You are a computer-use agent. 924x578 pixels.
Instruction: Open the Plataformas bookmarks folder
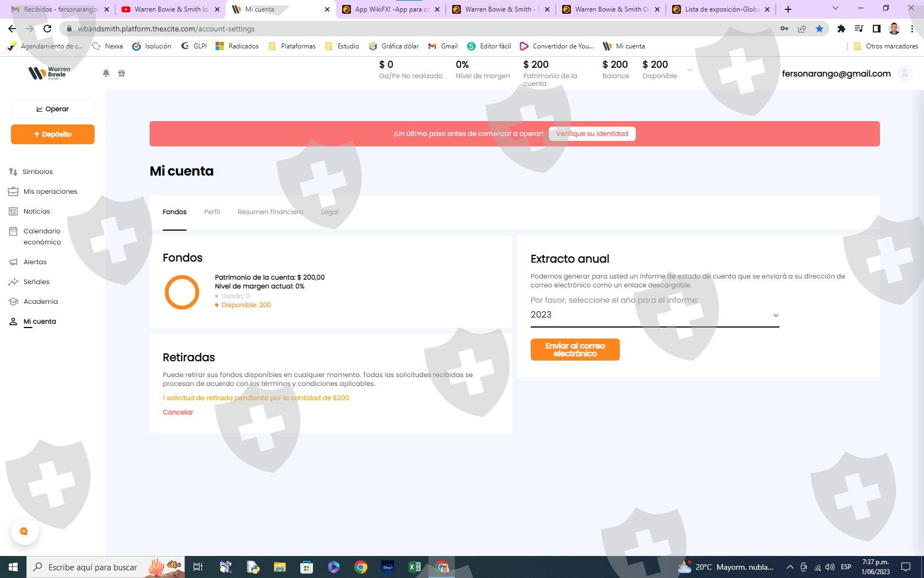pos(292,46)
